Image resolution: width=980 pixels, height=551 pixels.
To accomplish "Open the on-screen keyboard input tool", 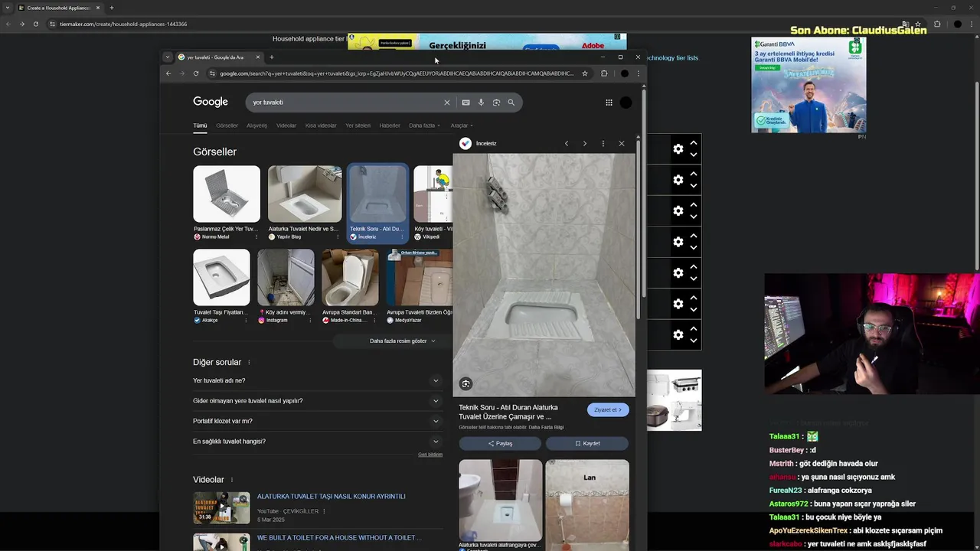I will click(465, 103).
